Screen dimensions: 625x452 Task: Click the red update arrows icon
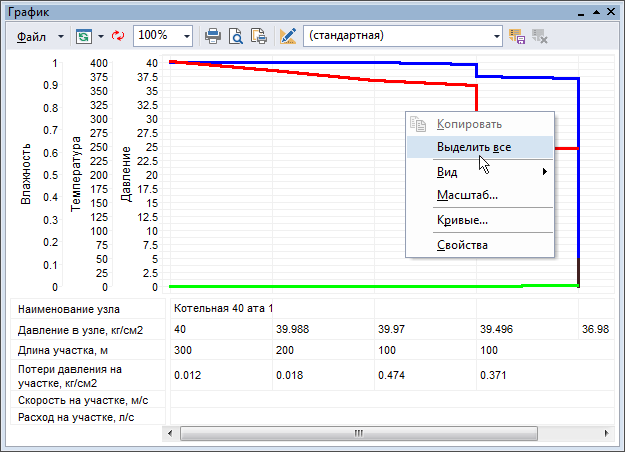point(118,35)
